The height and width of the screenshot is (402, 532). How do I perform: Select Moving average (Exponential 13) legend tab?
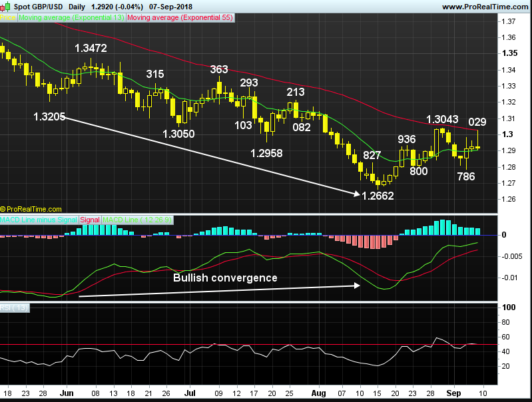[72, 18]
